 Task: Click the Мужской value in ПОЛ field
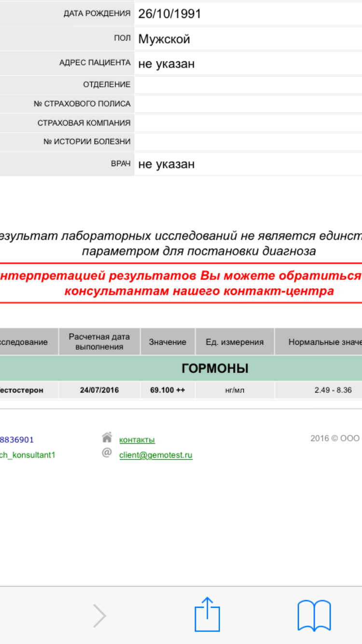[x=248, y=39]
